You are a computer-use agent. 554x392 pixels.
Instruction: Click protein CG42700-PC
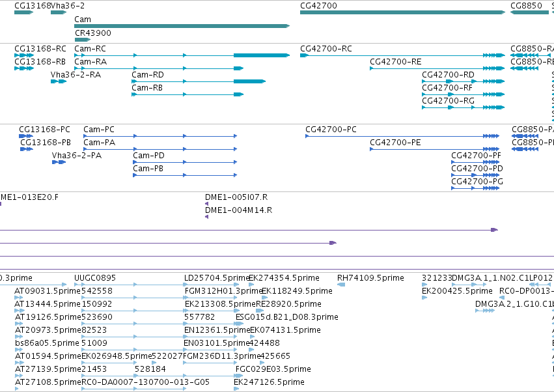click(x=402, y=136)
